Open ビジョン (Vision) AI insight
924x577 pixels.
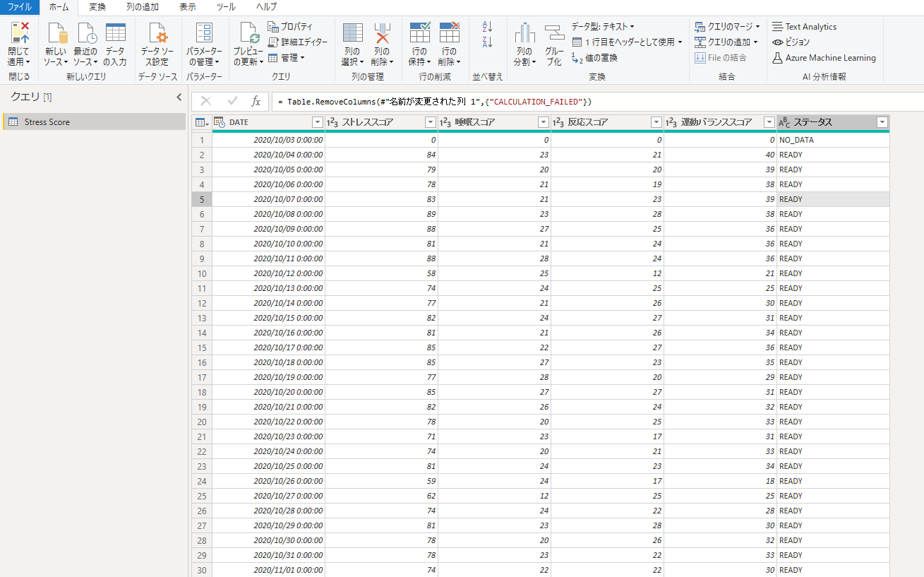pos(791,42)
